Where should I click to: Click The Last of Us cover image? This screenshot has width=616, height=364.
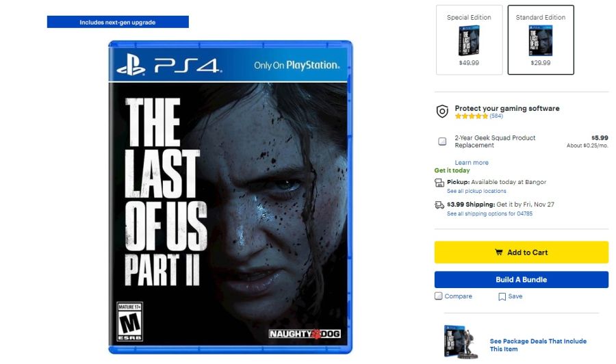pyautogui.click(x=230, y=197)
